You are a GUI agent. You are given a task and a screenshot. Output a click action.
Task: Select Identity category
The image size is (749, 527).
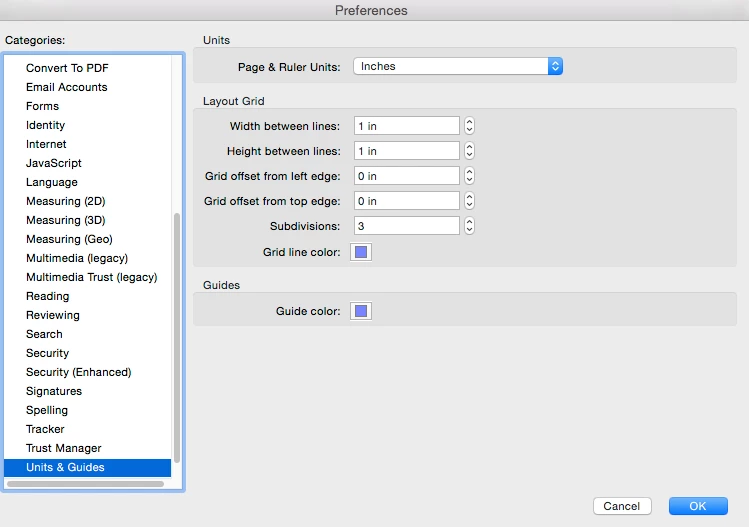tap(87, 125)
